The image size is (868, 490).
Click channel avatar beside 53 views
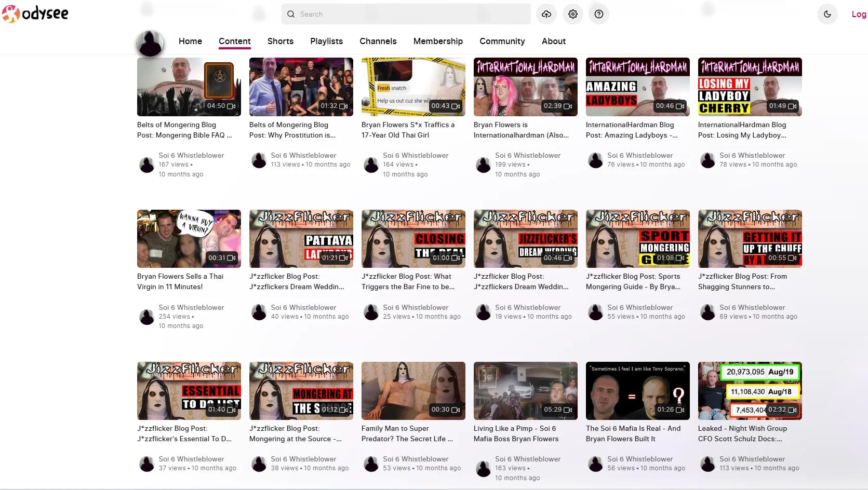371,464
